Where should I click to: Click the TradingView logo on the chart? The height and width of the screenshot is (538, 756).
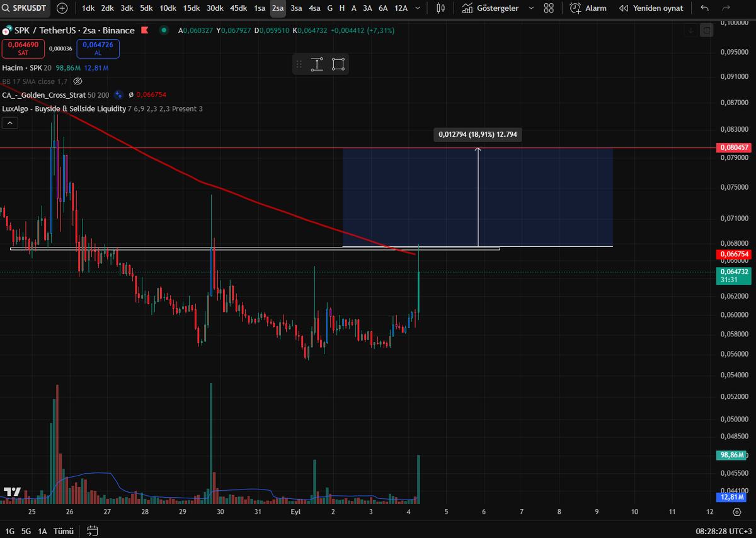pos(13,492)
